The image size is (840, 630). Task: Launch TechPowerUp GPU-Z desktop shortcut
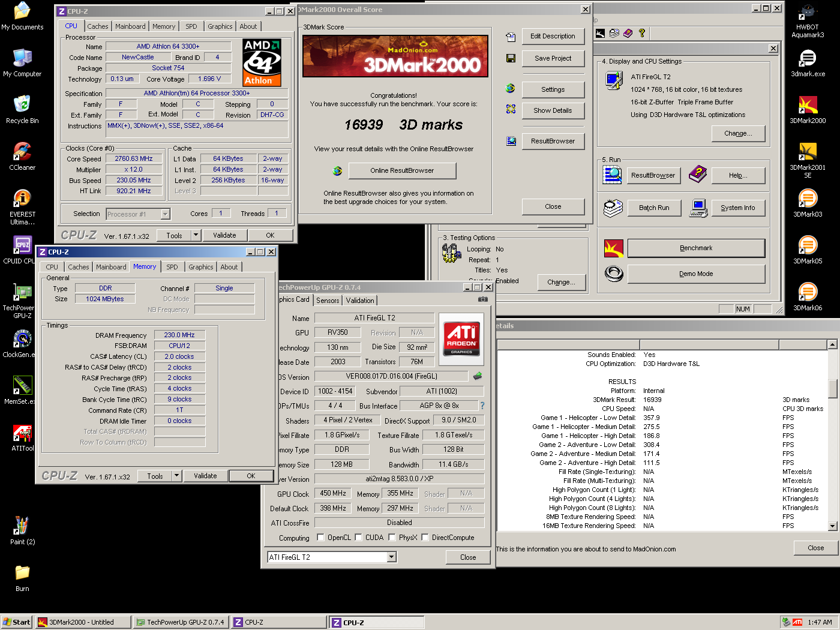[x=22, y=301]
